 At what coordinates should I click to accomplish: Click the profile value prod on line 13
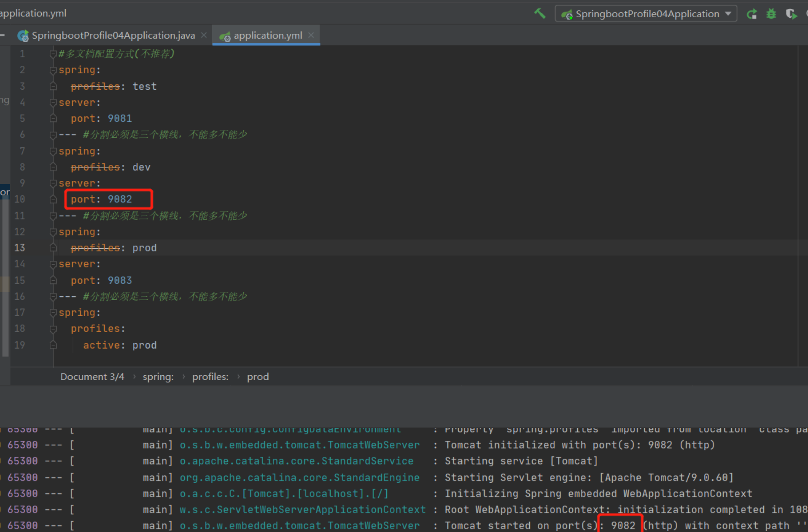point(145,248)
